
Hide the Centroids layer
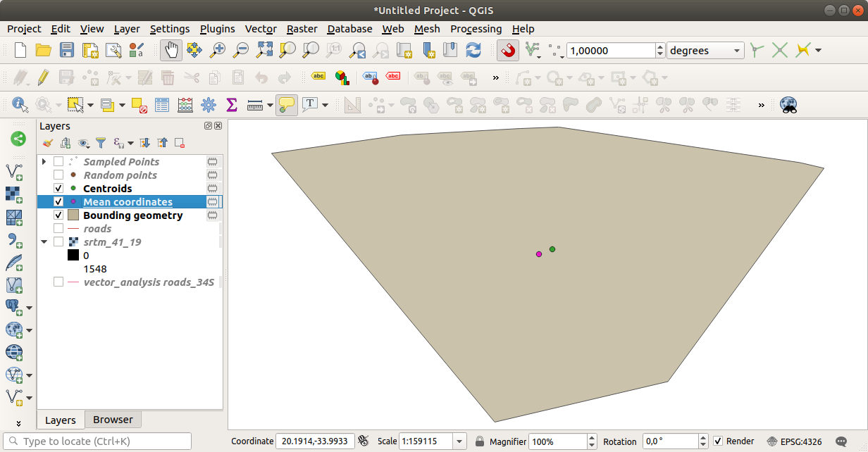pyautogui.click(x=58, y=188)
